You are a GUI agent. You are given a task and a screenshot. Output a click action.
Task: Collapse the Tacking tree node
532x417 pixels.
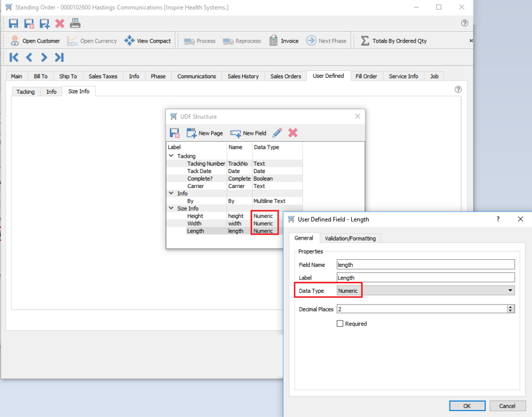point(171,156)
